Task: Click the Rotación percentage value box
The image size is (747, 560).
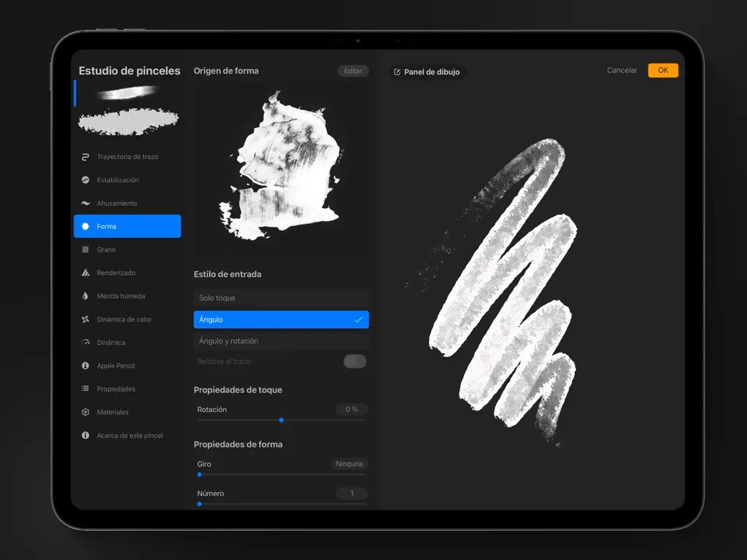Action: click(352, 410)
